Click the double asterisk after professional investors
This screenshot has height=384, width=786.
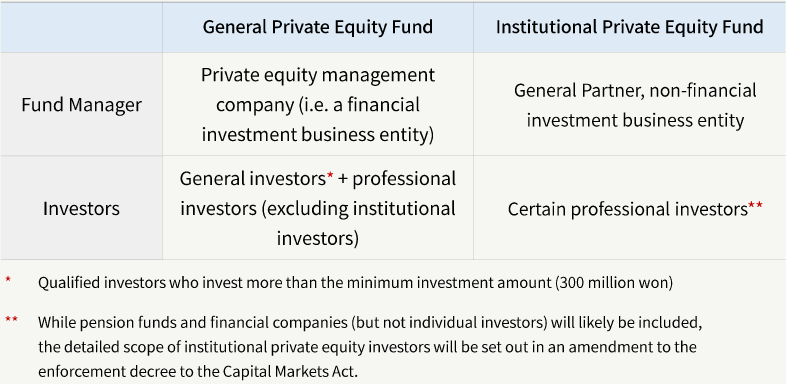point(756,205)
